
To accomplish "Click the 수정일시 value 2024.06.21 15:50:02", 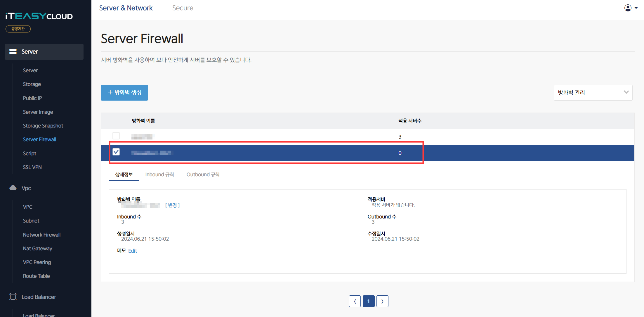I will 395,239.
